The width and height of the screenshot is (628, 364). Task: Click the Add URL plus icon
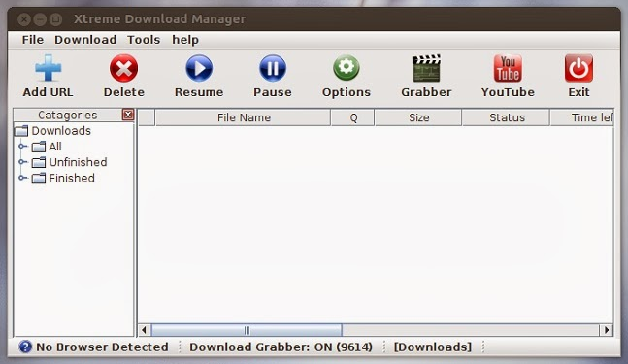tap(49, 69)
